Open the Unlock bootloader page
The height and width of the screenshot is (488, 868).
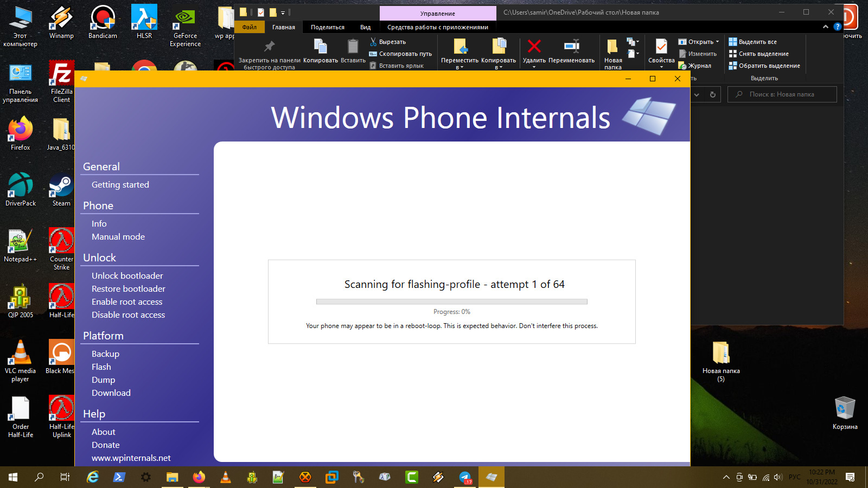(127, 276)
